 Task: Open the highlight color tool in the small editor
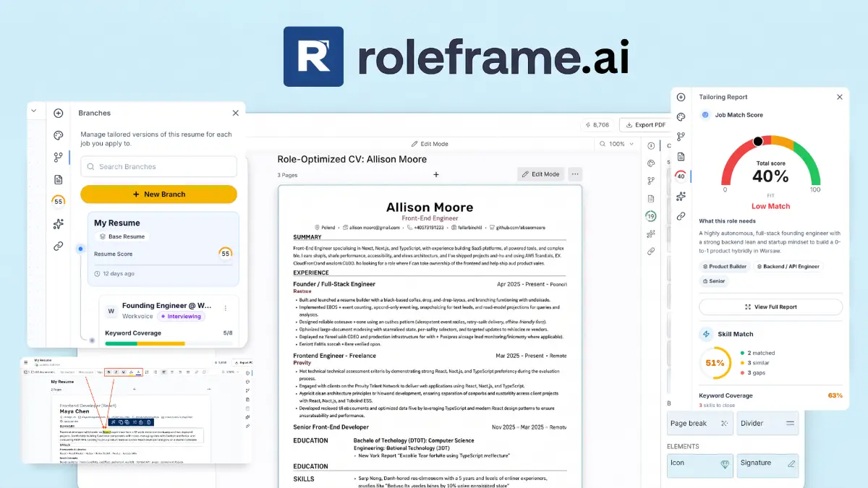click(131, 372)
